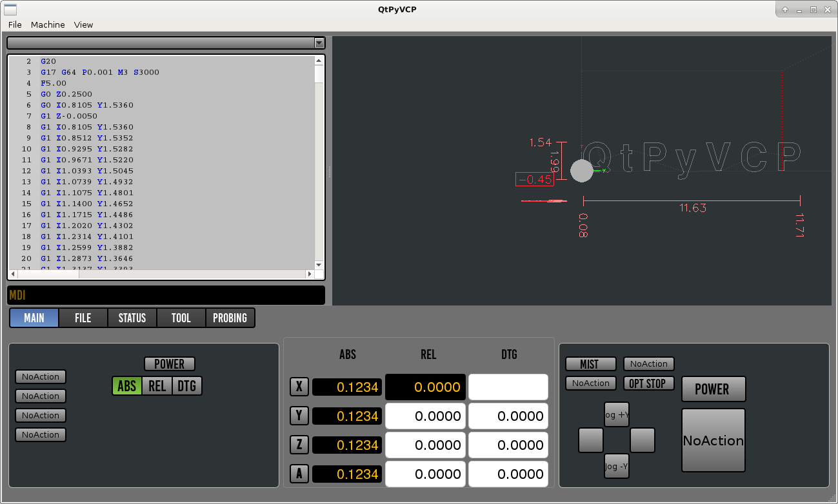The width and height of the screenshot is (838, 504).
Task: Click the large NoAction button
Action: click(x=713, y=441)
